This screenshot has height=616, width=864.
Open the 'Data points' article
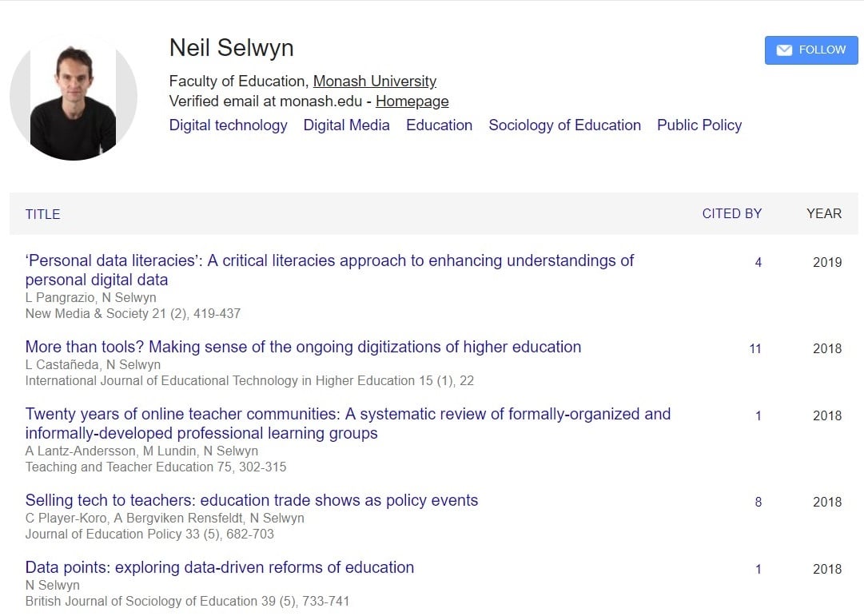pyautogui.click(x=219, y=567)
